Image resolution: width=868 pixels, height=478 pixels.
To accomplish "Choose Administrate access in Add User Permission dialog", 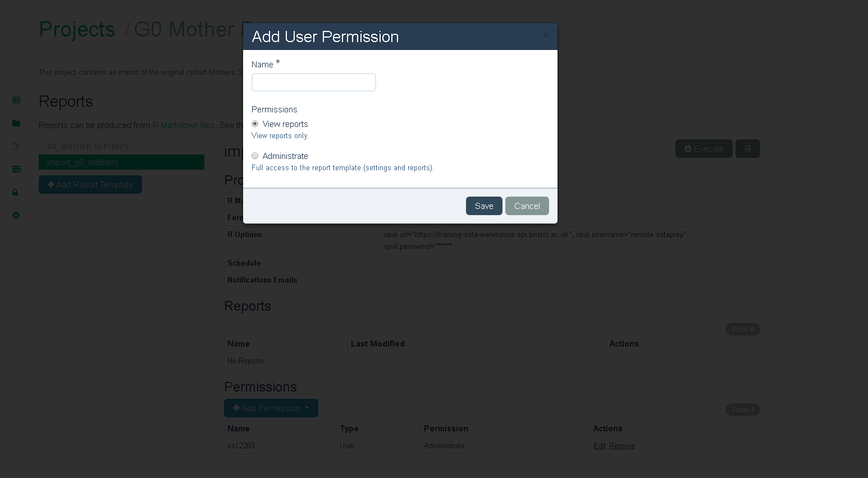I will tap(255, 156).
